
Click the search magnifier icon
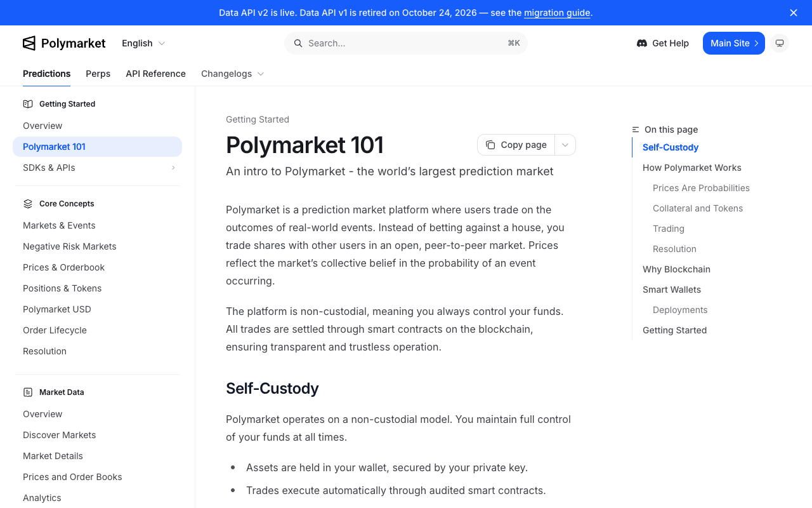click(x=298, y=43)
